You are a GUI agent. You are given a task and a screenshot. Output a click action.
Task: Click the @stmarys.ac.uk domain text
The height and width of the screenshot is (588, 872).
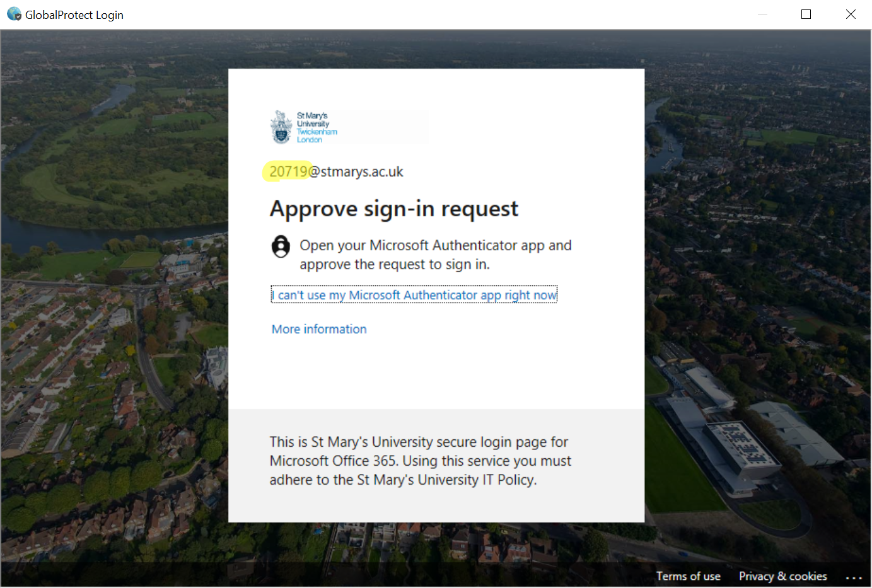(356, 171)
